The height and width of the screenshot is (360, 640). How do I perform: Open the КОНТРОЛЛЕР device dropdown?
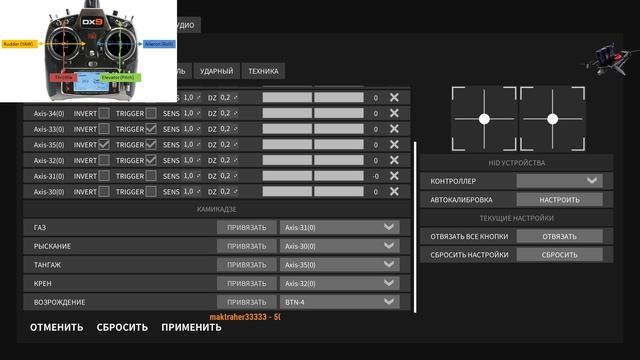560,181
